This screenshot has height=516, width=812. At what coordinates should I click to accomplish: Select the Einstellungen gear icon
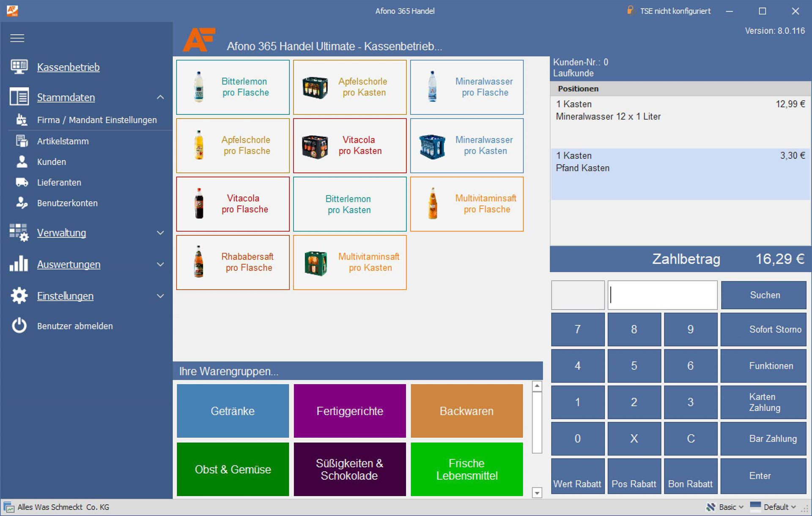[x=19, y=296]
